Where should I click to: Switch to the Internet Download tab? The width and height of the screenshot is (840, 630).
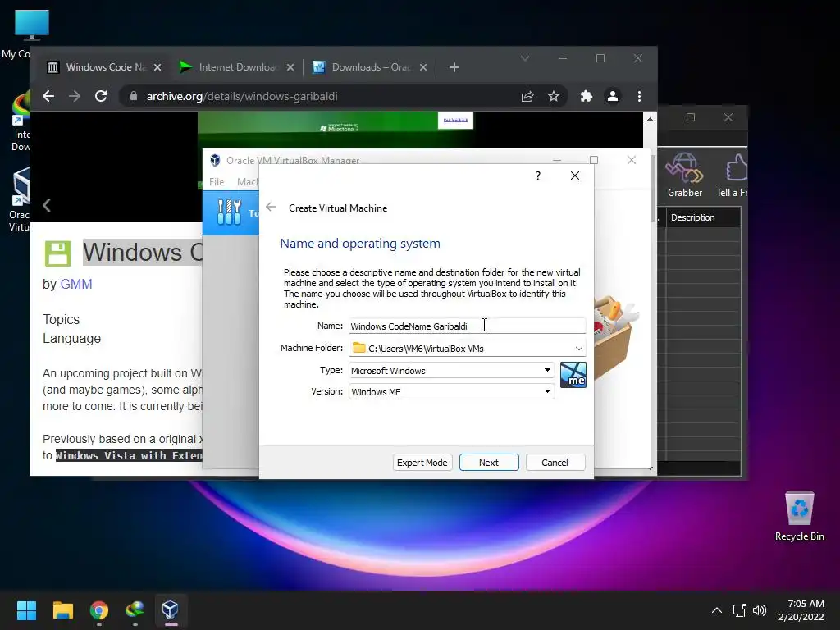(x=237, y=67)
